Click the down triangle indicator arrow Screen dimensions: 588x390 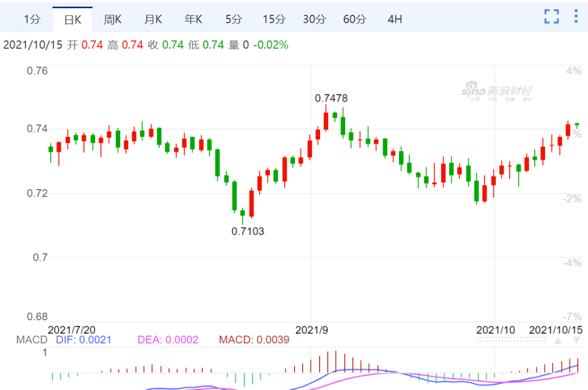577,340
